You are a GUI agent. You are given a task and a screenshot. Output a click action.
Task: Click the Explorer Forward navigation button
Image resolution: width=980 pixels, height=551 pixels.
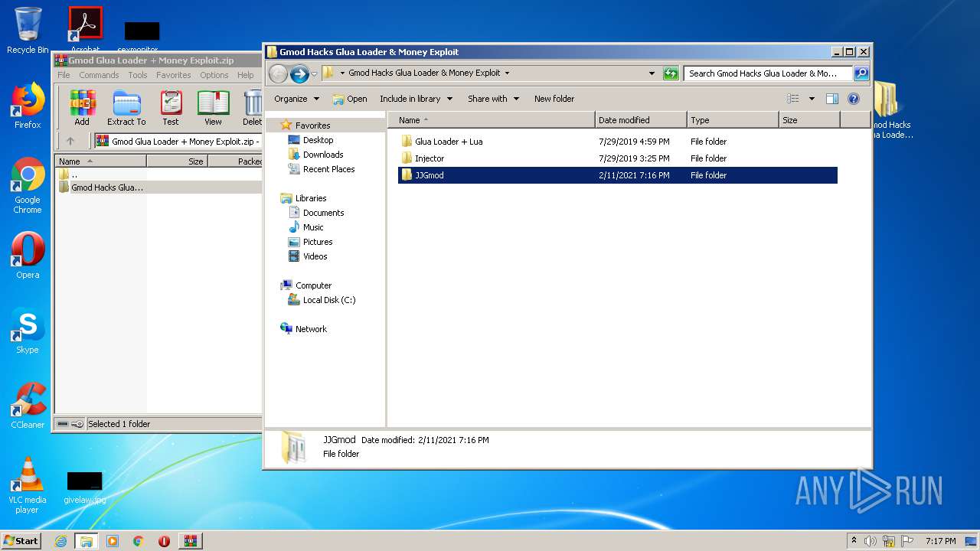pos(299,73)
